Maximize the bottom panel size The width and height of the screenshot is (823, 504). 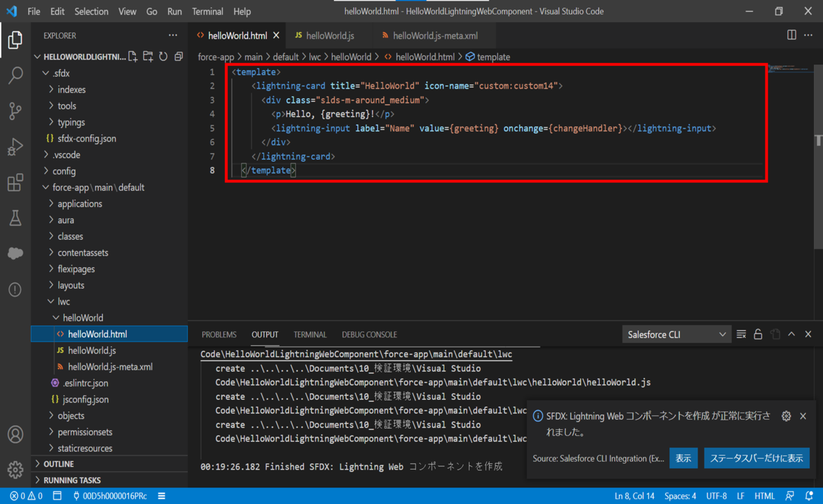(x=791, y=335)
